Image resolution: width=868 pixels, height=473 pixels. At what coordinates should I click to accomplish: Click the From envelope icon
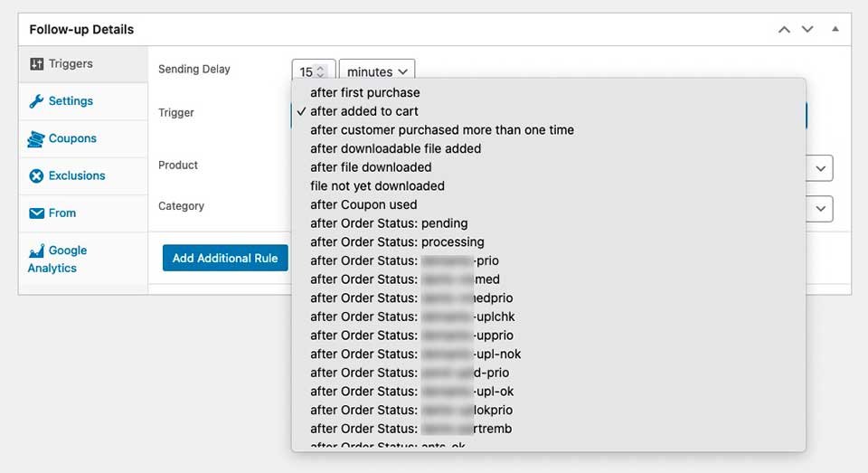coord(36,213)
